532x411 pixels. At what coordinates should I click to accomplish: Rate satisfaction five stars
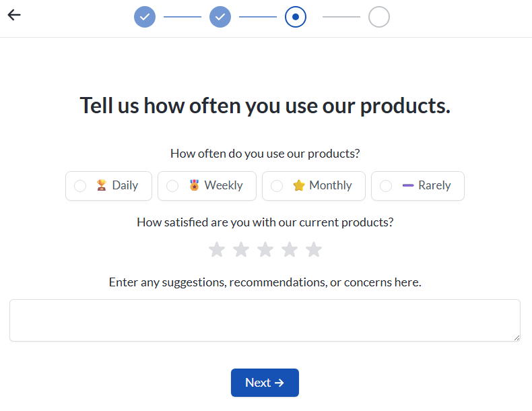pyautogui.click(x=314, y=250)
